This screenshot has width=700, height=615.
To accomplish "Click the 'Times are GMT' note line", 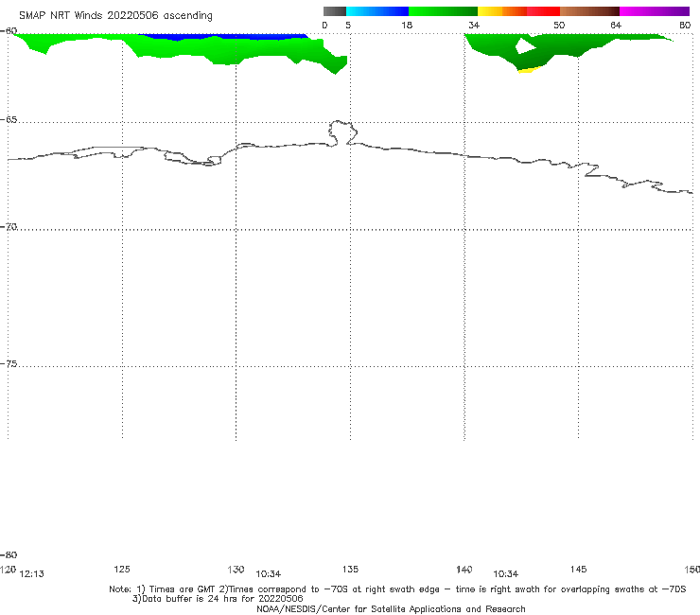I will click(x=397, y=589).
